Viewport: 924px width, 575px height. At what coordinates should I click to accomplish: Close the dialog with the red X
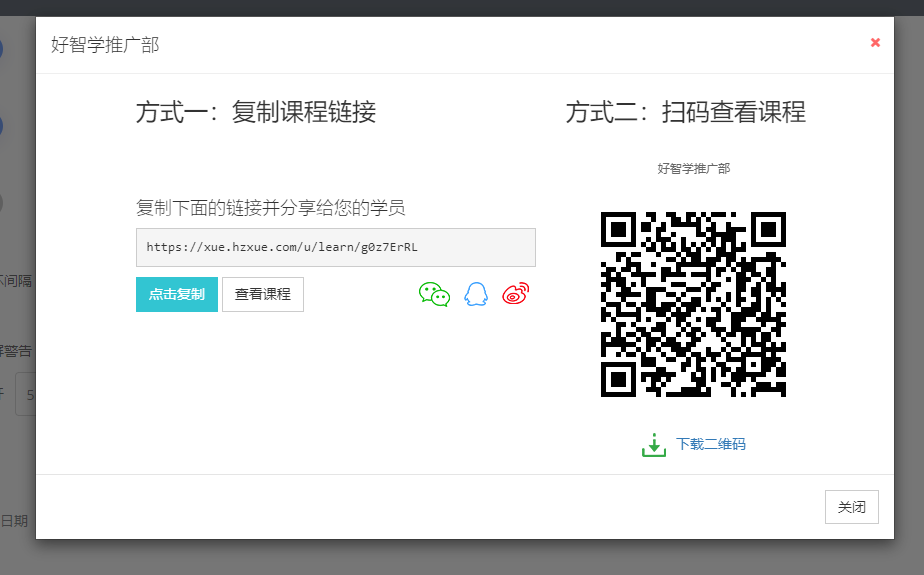pos(875,42)
